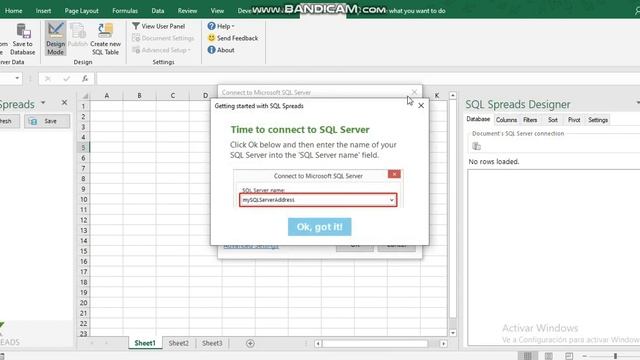The image size is (640, 360).
Task: Switch to Page Layout view in status bar
Action: [549, 356]
